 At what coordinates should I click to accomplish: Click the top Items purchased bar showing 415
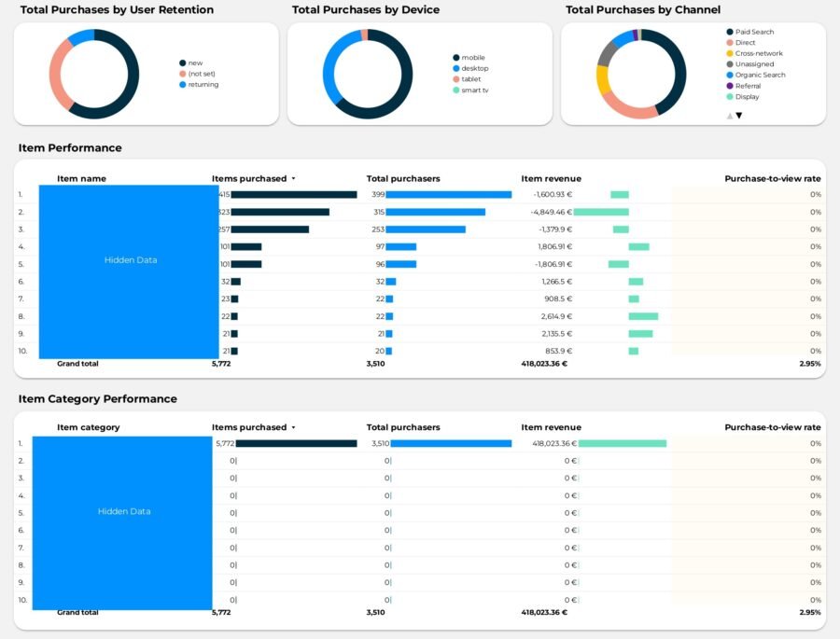(x=294, y=194)
